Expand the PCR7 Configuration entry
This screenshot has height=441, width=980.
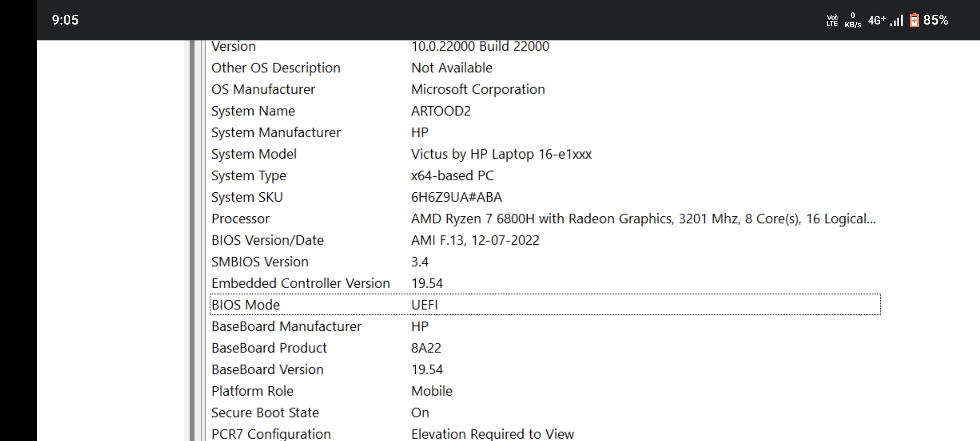pos(271,434)
